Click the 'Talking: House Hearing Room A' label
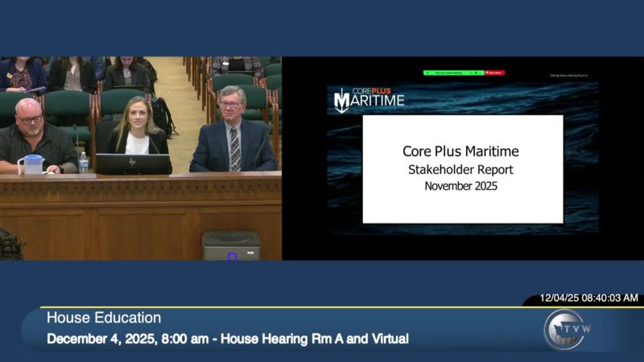 (568, 75)
